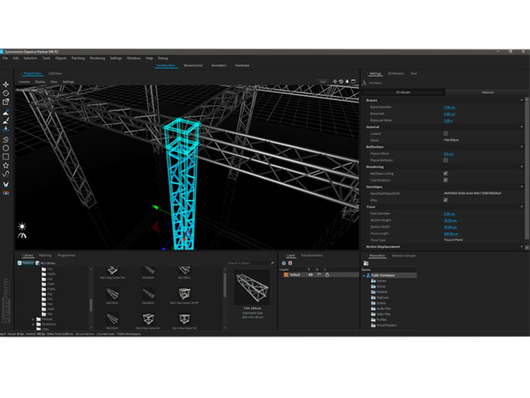This screenshot has width=530, height=398.
Task: Click the repository toolbar icon
Action: click(x=366, y=263)
